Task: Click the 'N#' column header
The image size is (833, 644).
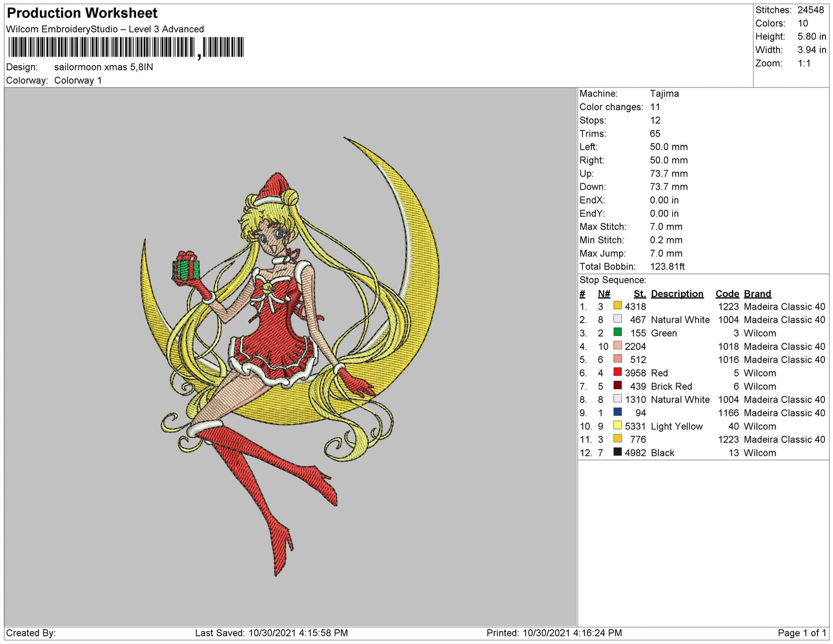Action: coord(604,293)
